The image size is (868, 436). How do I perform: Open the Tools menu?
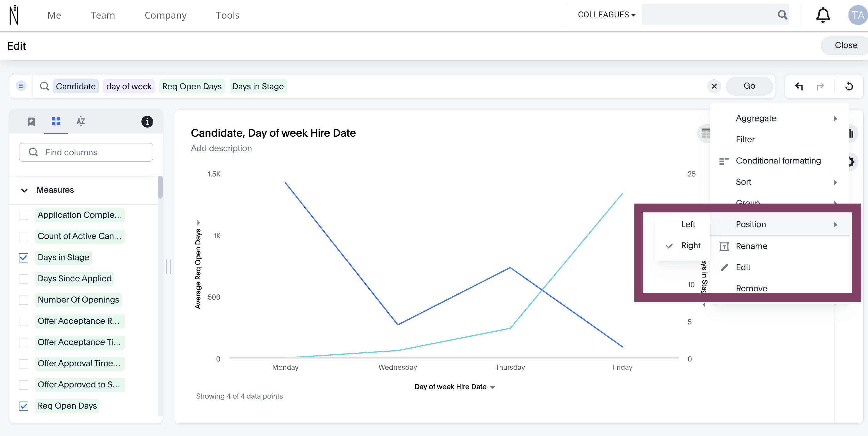[x=228, y=15]
